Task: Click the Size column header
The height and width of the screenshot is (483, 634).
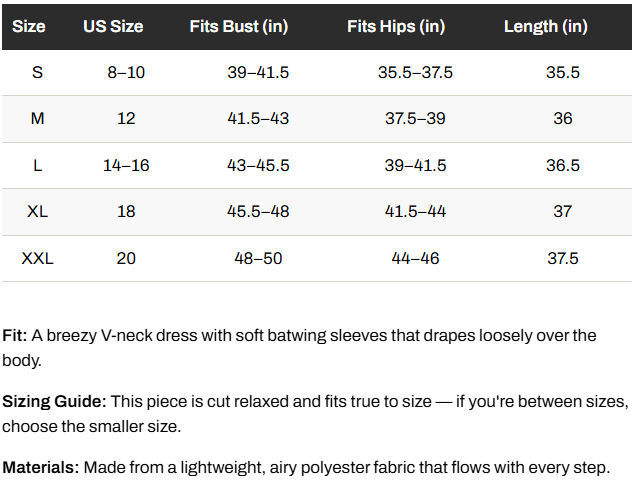Action: click(x=29, y=27)
